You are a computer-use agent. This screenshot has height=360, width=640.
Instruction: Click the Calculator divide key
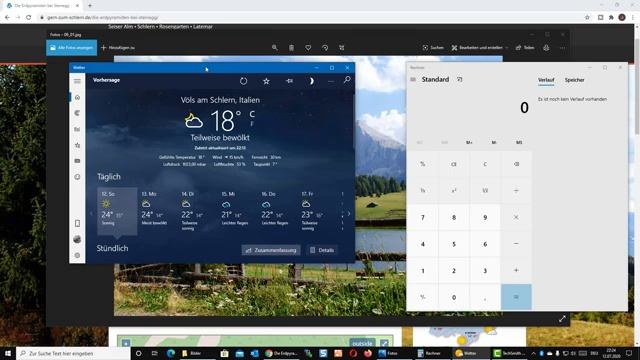[516, 191]
